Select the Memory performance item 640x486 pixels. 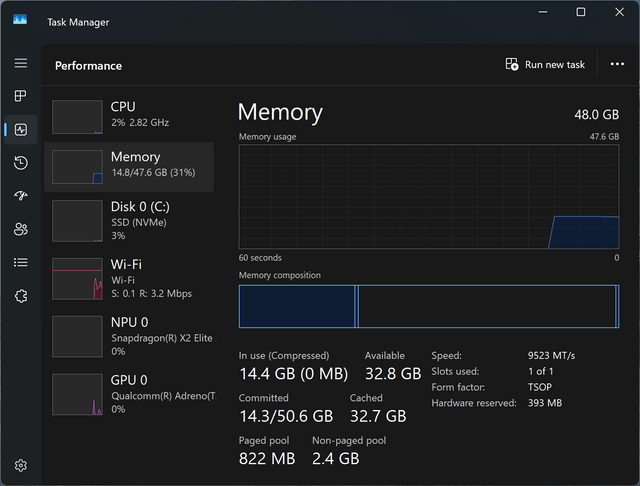(x=129, y=167)
